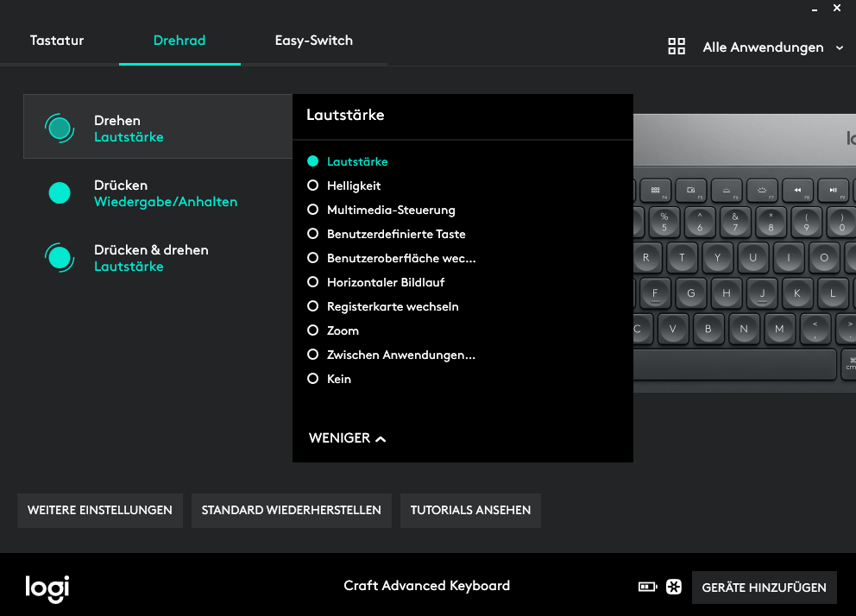The width and height of the screenshot is (856, 616).
Task: Click the Drücken & drehen crown icon
Action: coord(60,257)
